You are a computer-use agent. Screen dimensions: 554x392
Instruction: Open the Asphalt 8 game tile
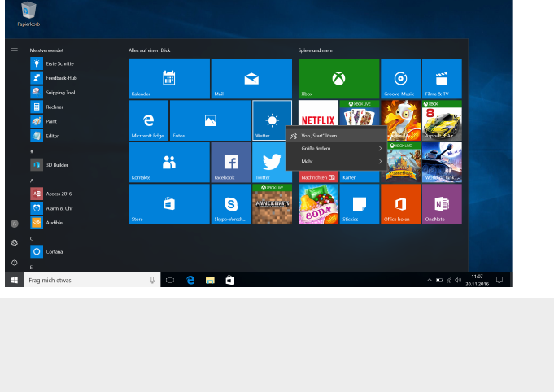click(442, 120)
